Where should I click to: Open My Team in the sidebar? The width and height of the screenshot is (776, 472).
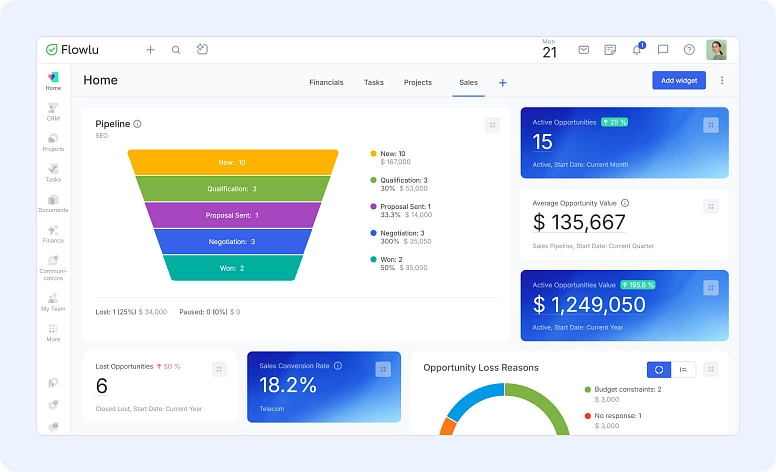point(53,302)
